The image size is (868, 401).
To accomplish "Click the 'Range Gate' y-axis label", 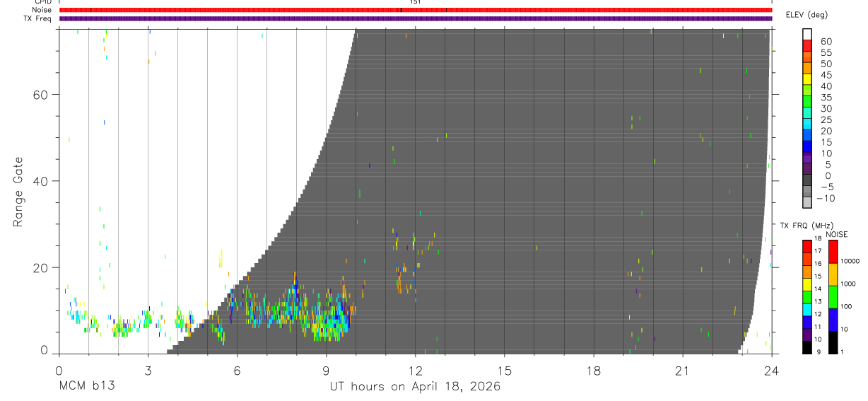I will 18,192.
